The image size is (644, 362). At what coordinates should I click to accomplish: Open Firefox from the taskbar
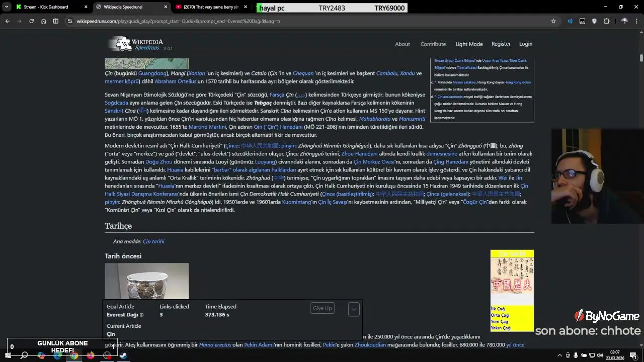(91, 355)
